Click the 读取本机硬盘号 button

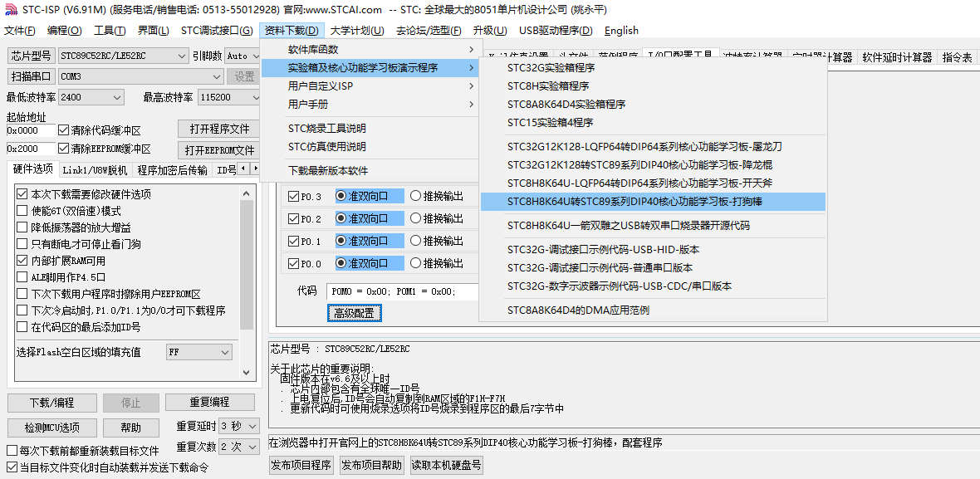pos(446,465)
